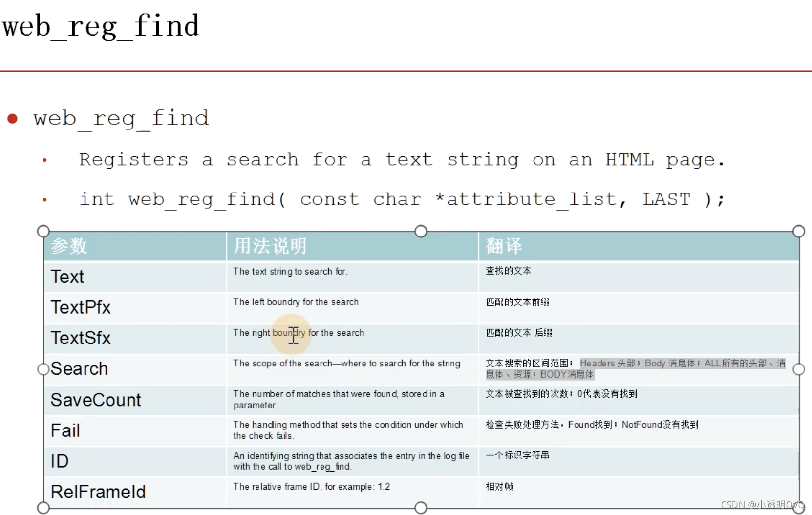Click the 一个标识字符串 translation cell
This screenshot has height=515, width=812.
639,461
